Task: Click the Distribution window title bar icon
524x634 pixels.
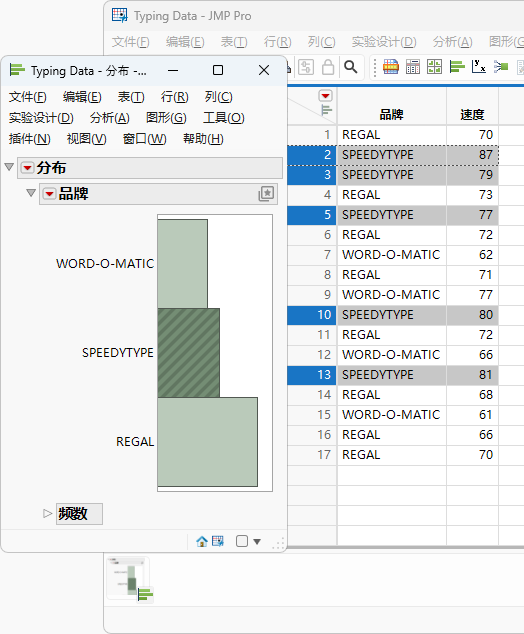Action: pos(17,70)
